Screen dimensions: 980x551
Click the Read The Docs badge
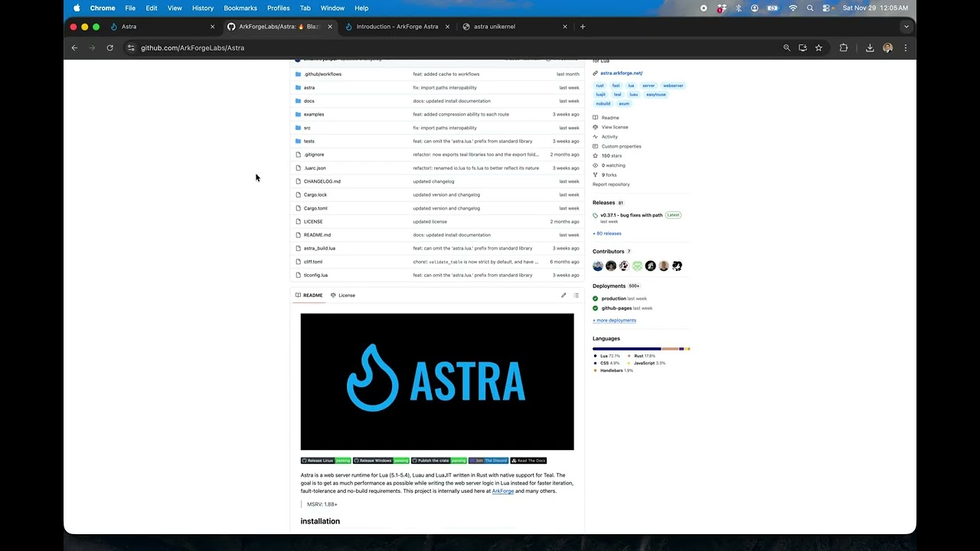coord(528,461)
